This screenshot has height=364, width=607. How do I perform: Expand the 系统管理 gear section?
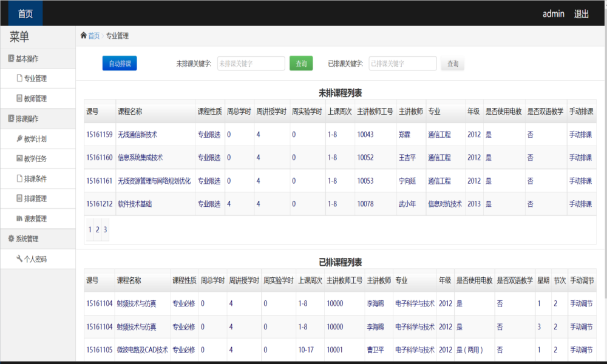(38, 238)
